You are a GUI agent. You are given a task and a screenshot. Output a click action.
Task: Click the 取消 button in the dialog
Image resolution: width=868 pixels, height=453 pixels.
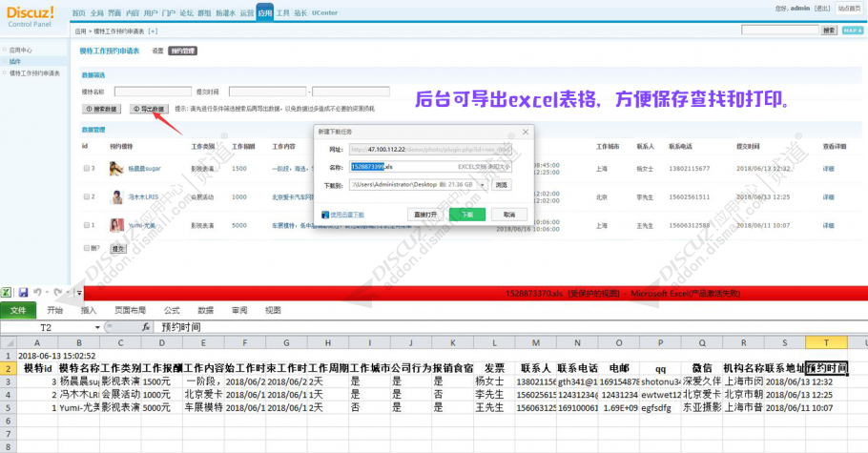[509, 215]
